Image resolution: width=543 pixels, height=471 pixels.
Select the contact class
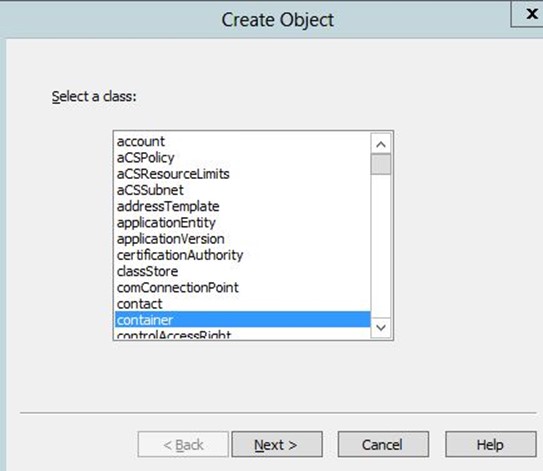(242, 304)
